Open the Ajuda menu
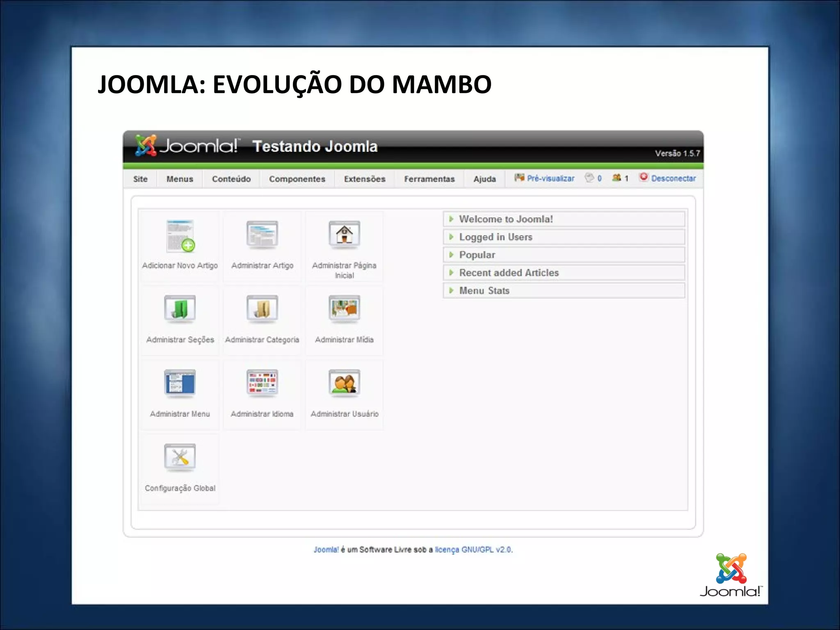 coord(484,179)
